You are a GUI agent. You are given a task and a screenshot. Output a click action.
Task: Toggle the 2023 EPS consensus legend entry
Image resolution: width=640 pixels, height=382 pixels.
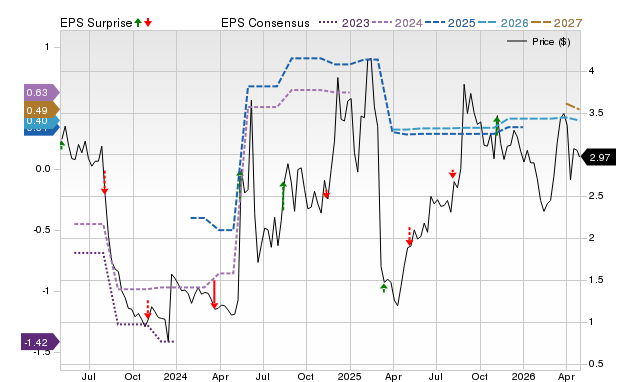[344, 23]
